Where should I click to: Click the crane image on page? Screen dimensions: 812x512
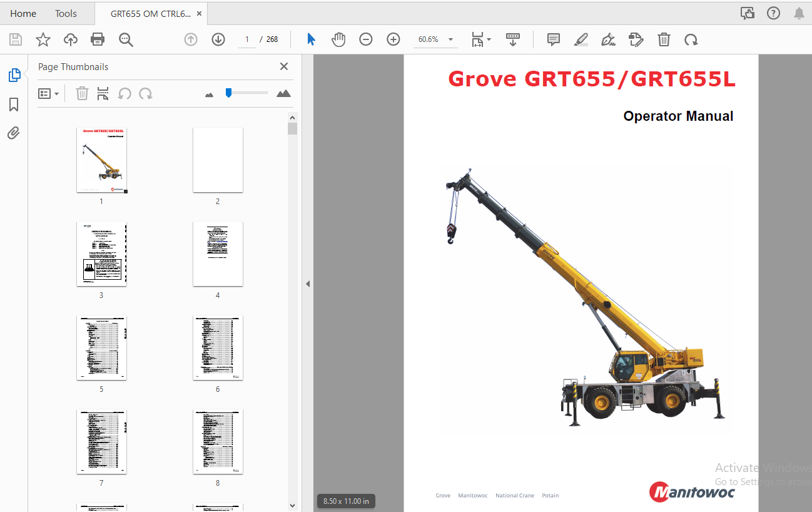click(586, 298)
